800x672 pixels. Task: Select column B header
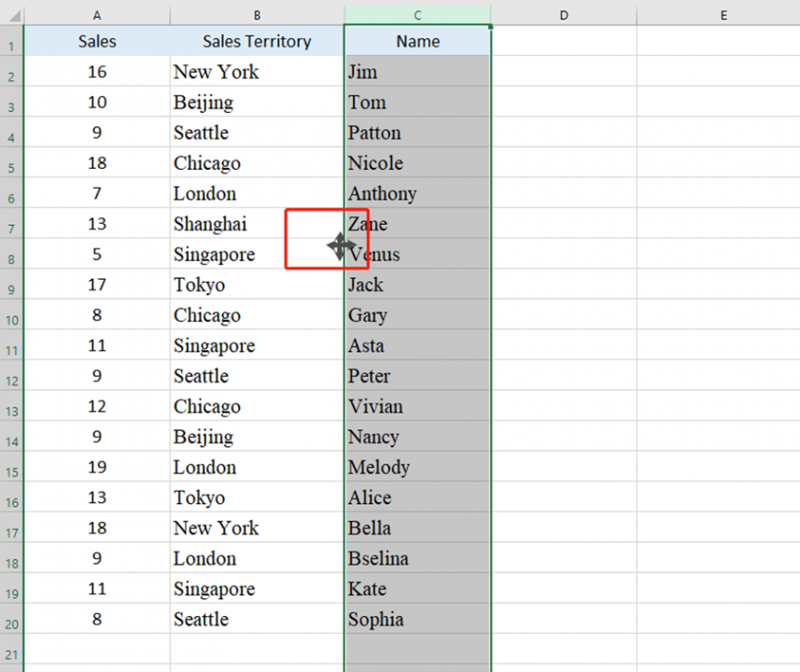pos(256,15)
